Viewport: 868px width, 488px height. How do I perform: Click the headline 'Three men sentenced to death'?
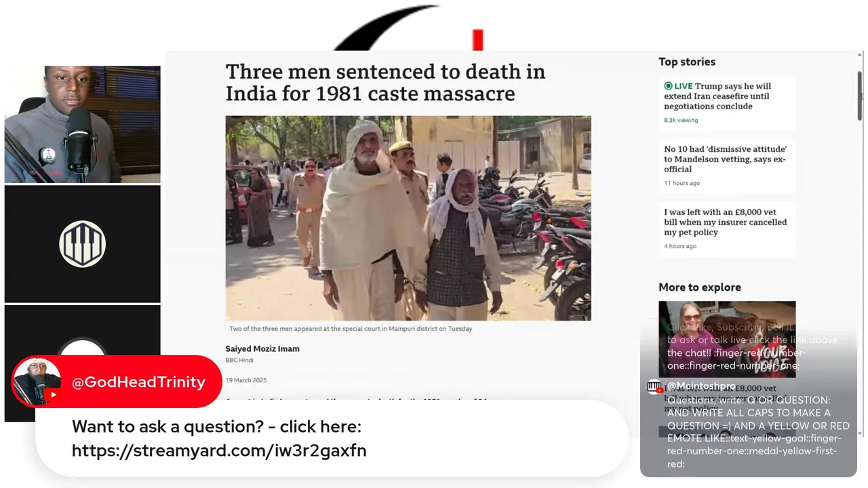(x=385, y=82)
